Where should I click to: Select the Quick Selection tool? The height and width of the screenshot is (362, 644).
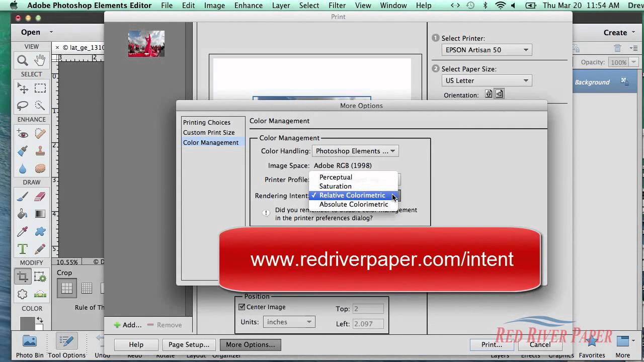pos(40,106)
